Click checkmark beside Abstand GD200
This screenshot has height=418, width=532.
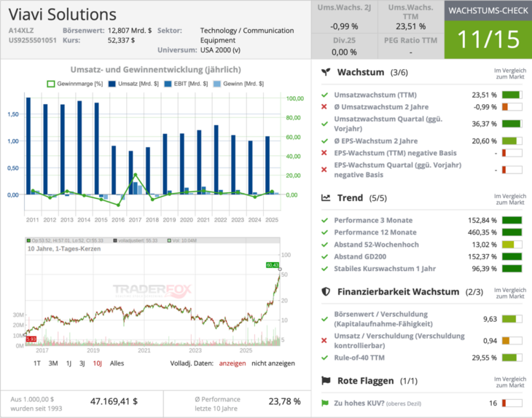tap(325, 256)
